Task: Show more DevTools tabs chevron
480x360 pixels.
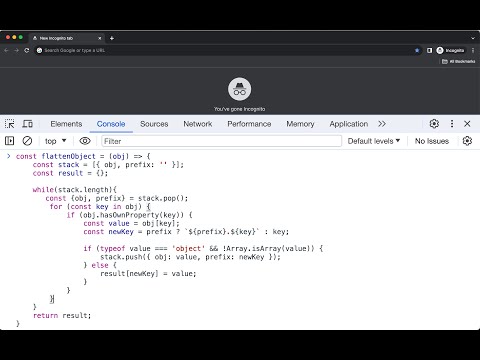Action: (382, 124)
